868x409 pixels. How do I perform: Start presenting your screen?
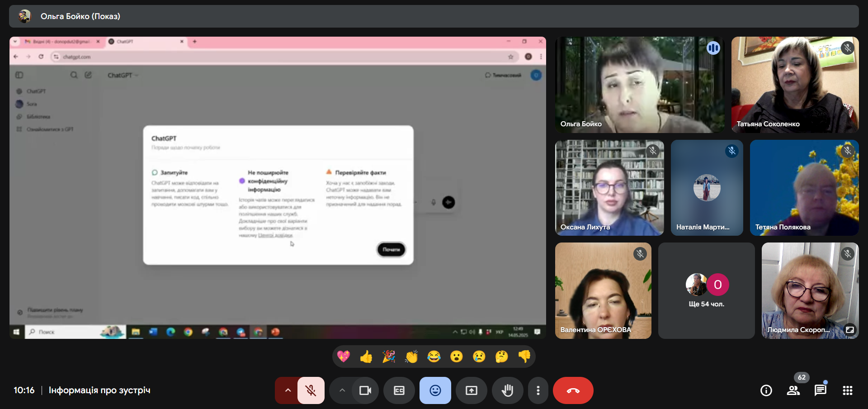(472, 390)
